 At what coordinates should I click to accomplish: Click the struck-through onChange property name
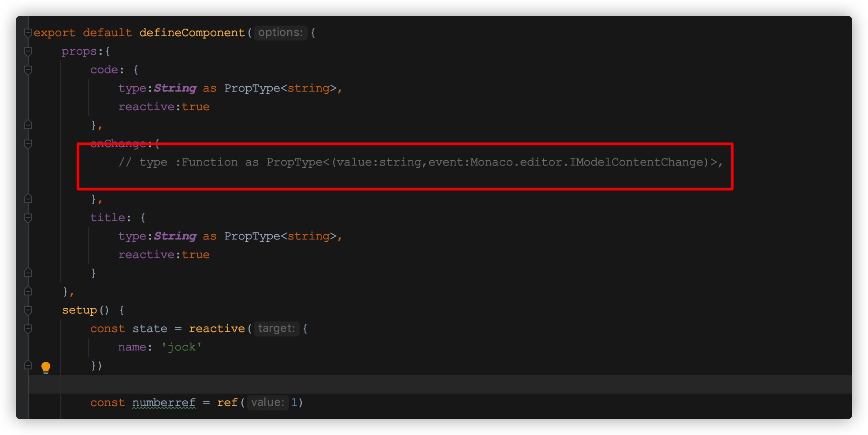point(118,144)
